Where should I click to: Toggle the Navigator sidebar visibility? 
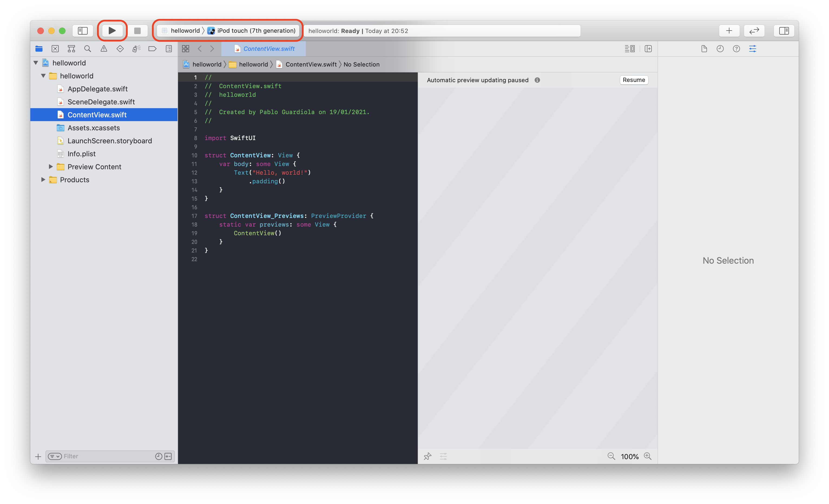83,31
